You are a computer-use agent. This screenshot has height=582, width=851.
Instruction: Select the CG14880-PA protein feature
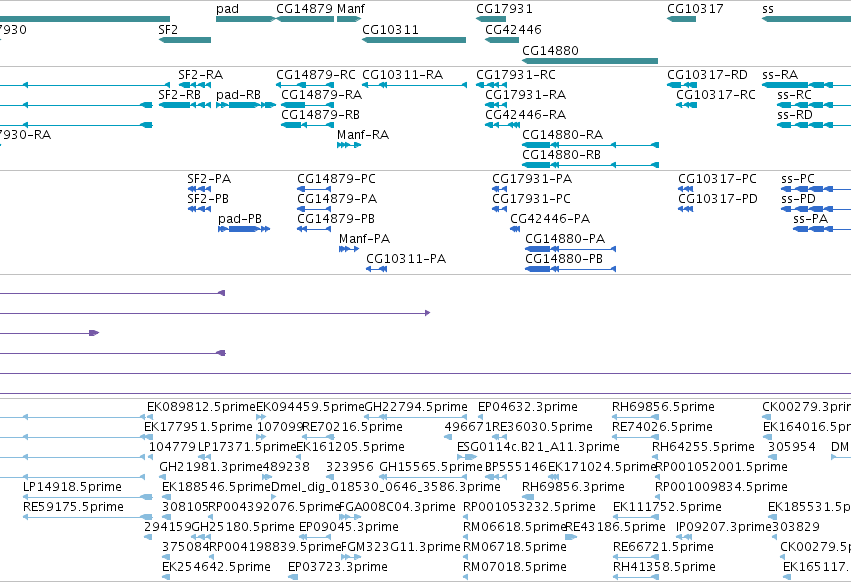570,249
